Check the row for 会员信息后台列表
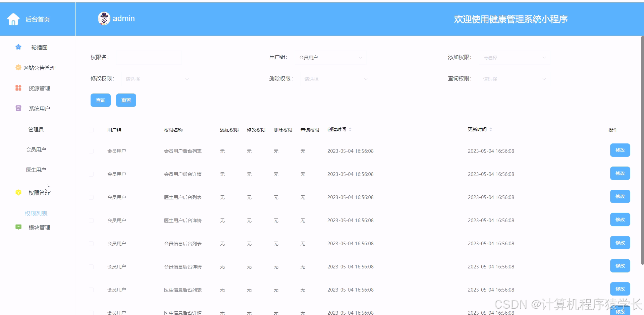644x315 pixels. 91,244
